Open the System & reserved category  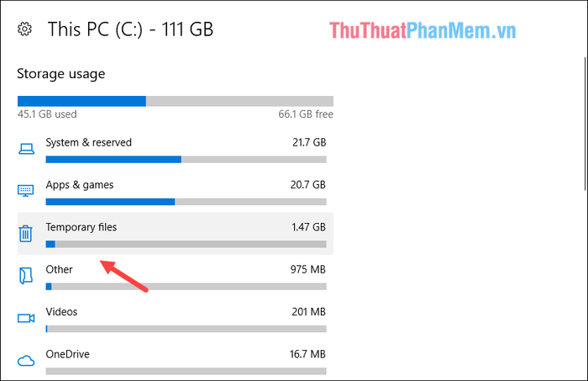175,150
